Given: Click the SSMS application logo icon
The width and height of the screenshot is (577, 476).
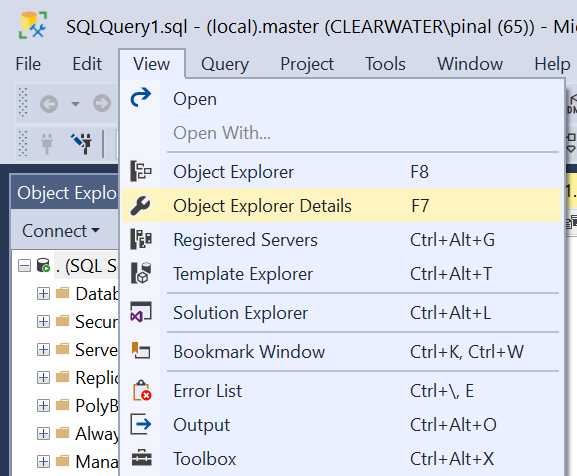Looking at the screenshot, I should click(x=33, y=25).
